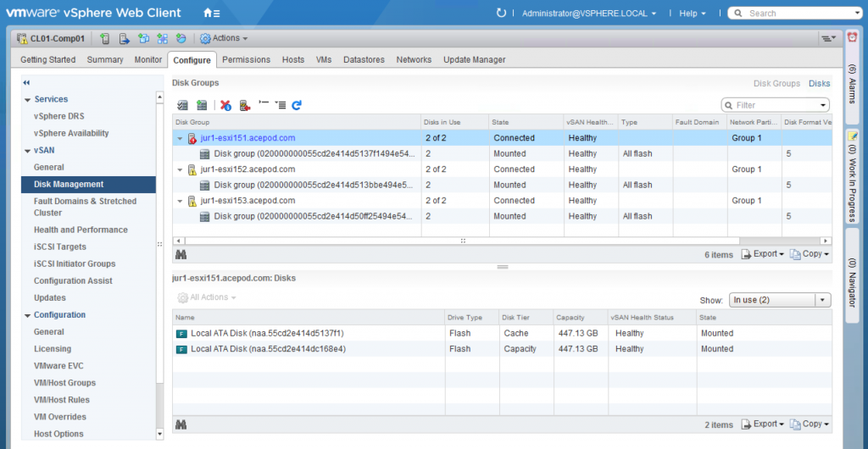Collapse the jur1-esxi152.acepod.com host row
The width and height of the screenshot is (868, 449).
pyautogui.click(x=180, y=169)
